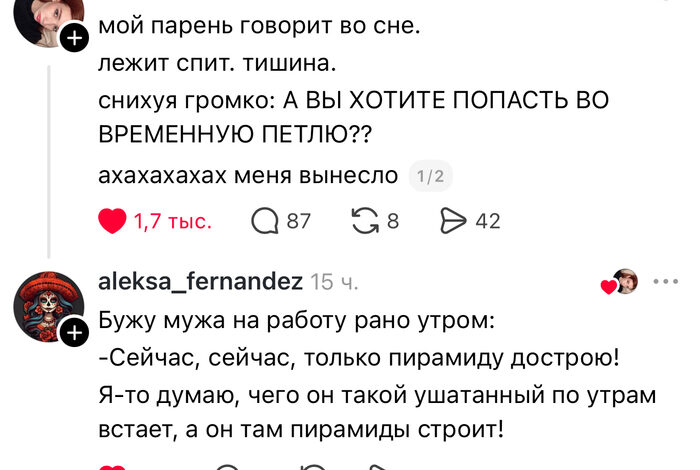Open comments via speech bubble showing 87
The image size is (700, 470).
pos(265,221)
